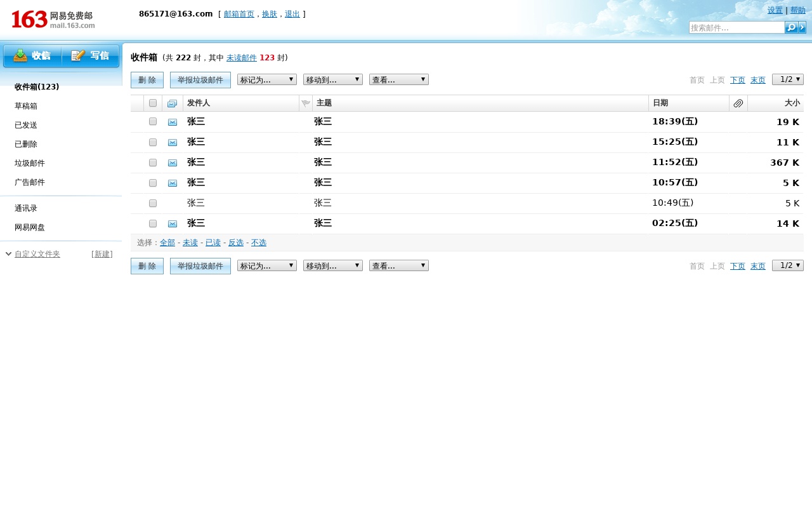Click the 未读邮件 link in inbox summary
The image size is (812, 508).
(242, 58)
